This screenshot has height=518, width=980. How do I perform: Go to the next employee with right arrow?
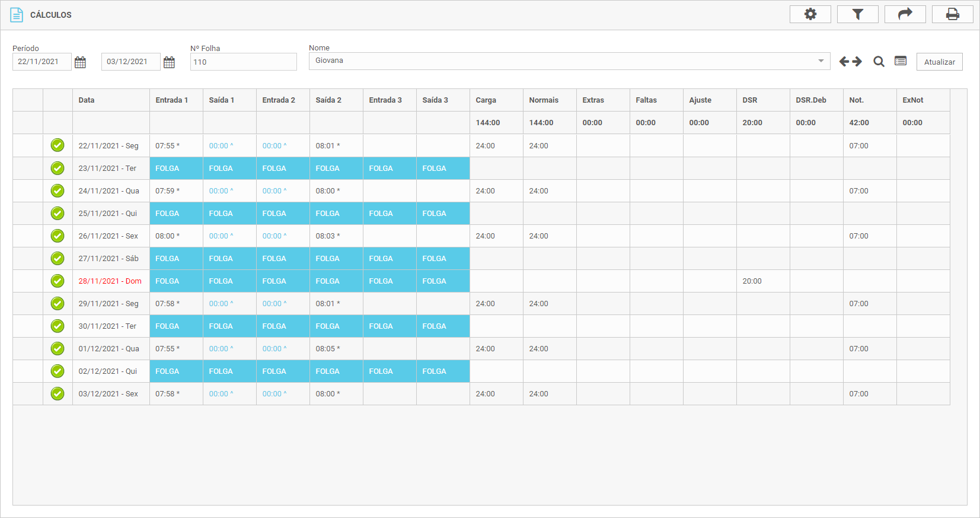(857, 62)
